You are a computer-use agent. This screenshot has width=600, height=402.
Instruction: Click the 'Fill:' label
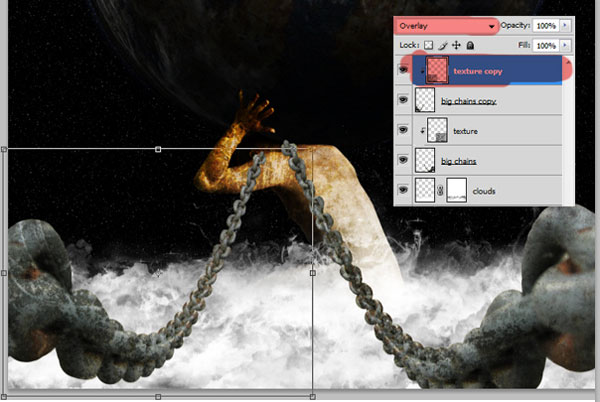coord(524,45)
